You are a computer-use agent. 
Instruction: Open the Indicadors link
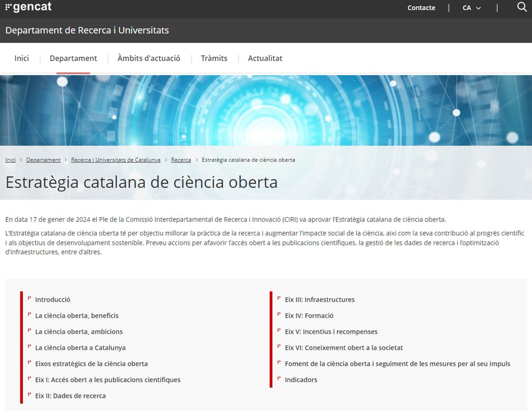tap(301, 379)
